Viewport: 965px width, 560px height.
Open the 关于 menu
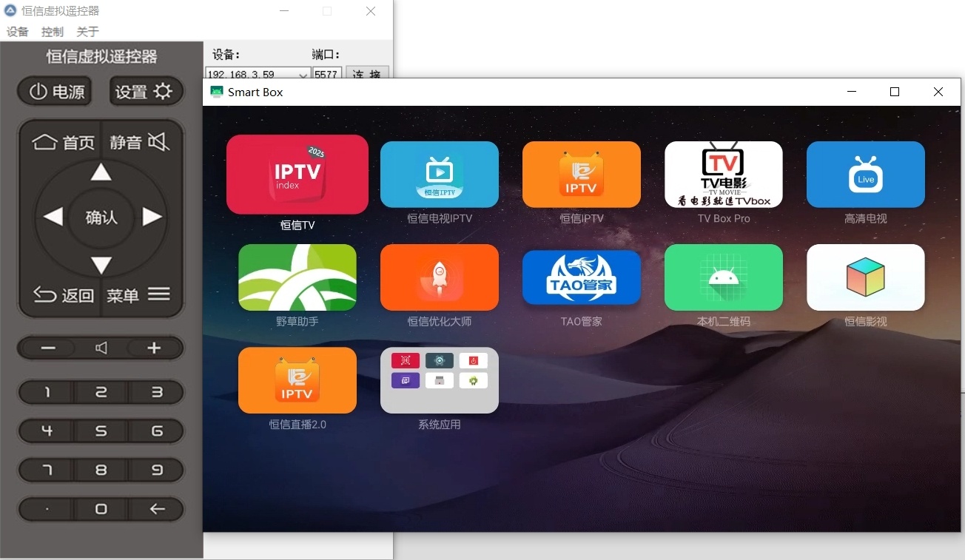pyautogui.click(x=87, y=32)
